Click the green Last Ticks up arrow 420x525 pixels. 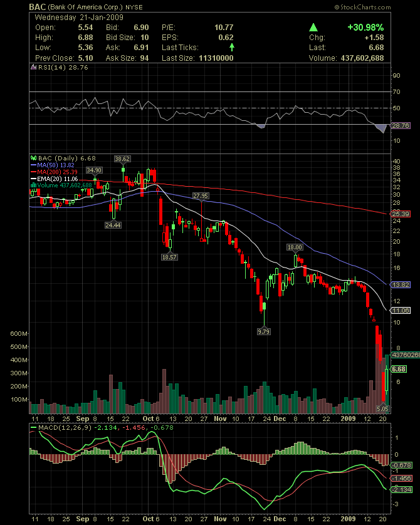click(x=232, y=47)
